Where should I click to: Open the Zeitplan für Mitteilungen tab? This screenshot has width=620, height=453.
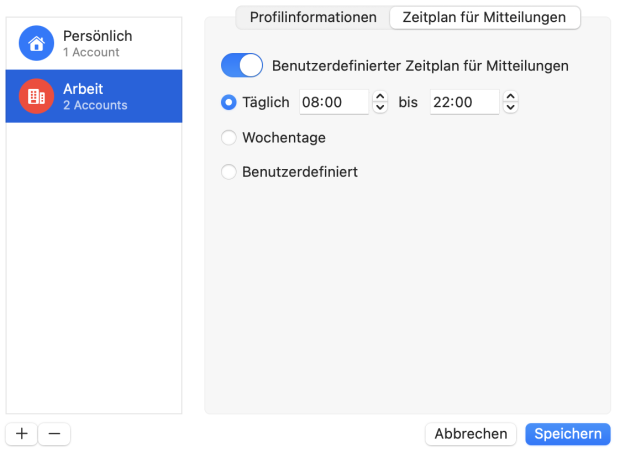[x=485, y=17]
